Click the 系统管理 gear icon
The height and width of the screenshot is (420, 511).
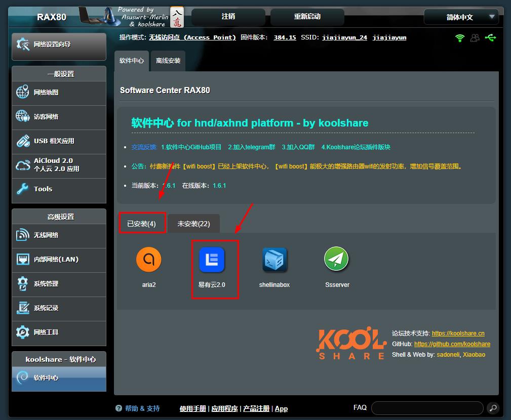(23, 283)
